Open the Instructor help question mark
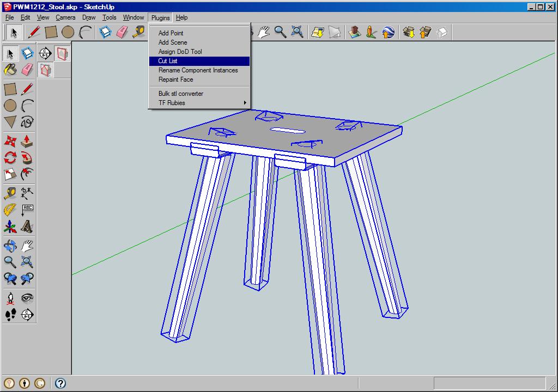 pos(60,383)
